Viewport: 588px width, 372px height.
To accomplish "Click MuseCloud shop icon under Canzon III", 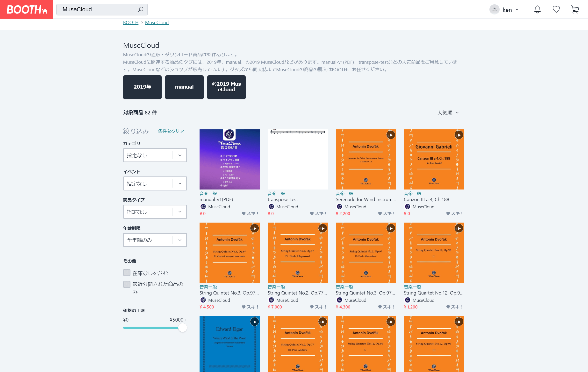I will click(408, 207).
